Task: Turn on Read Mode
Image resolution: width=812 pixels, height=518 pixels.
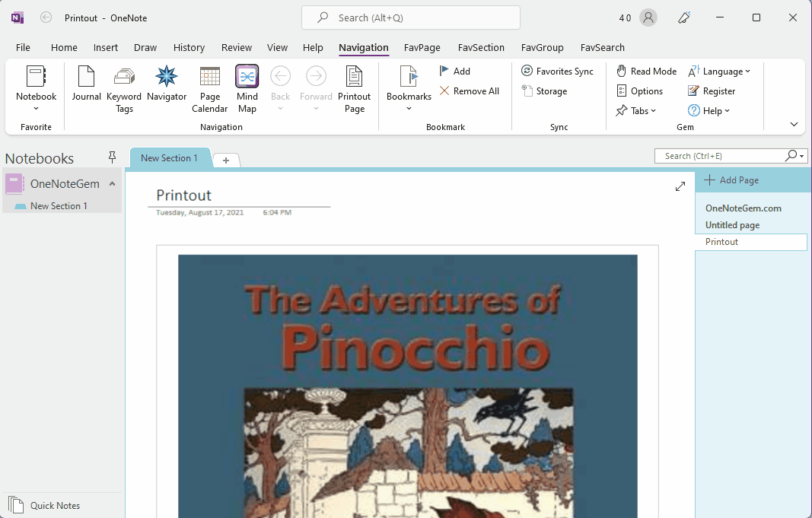Action: (646, 72)
